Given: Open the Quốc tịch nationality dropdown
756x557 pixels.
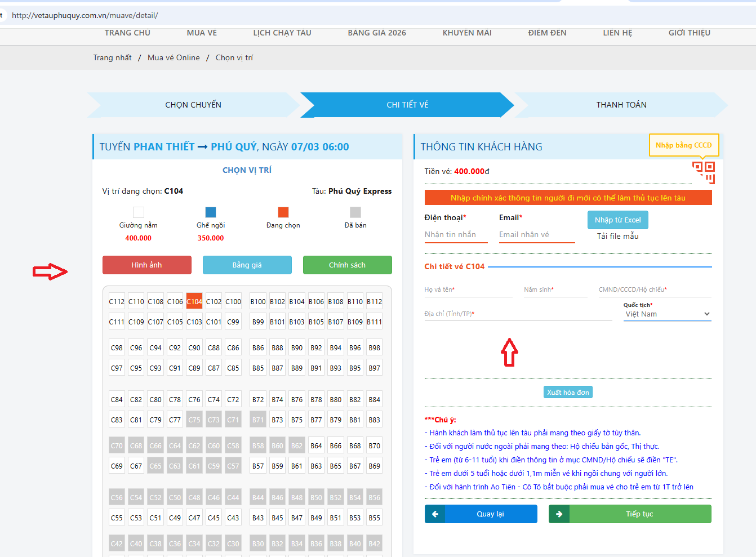Looking at the screenshot, I should [x=667, y=314].
